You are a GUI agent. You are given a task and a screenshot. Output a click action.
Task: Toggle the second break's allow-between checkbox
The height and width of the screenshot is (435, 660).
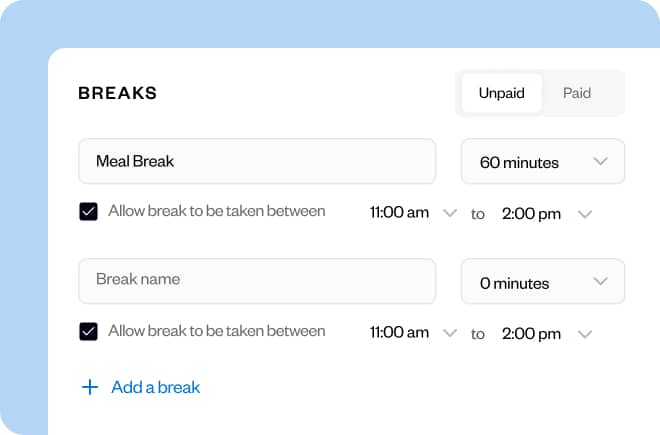pos(88,331)
